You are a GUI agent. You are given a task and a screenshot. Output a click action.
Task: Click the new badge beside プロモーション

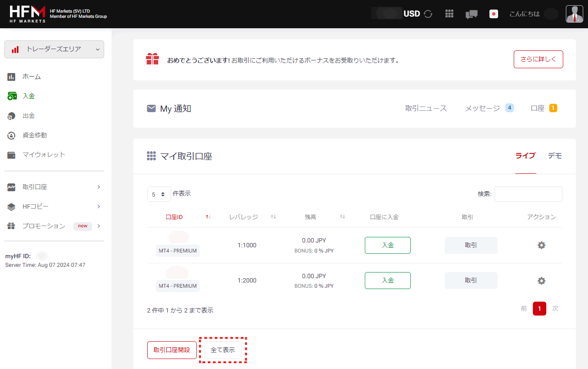(x=83, y=226)
